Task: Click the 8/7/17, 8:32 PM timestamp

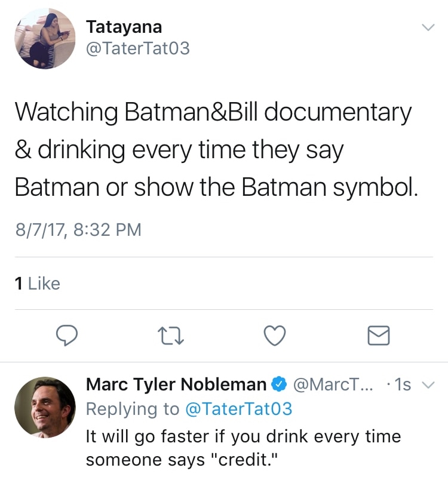Action: [78, 230]
